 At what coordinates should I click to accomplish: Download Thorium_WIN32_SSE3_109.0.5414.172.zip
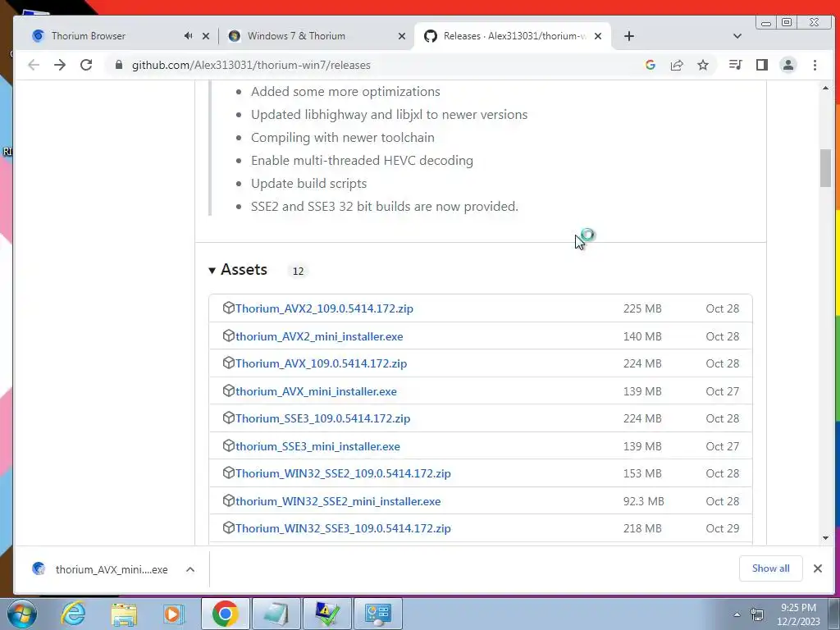(x=343, y=528)
